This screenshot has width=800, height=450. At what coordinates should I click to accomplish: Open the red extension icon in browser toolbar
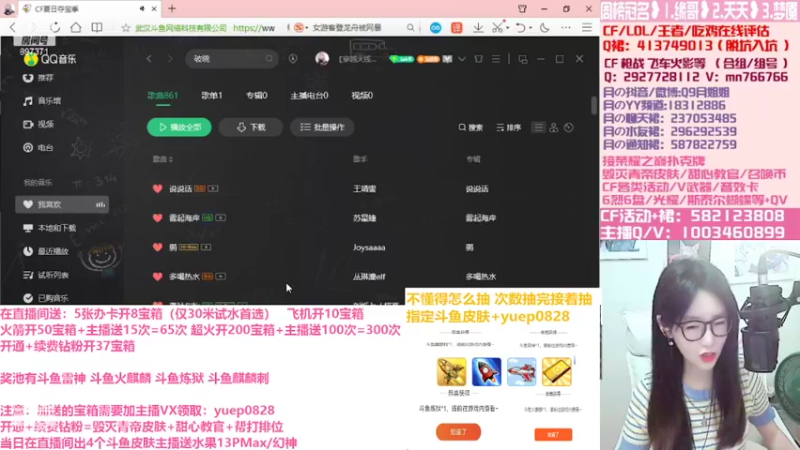[x=457, y=28]
